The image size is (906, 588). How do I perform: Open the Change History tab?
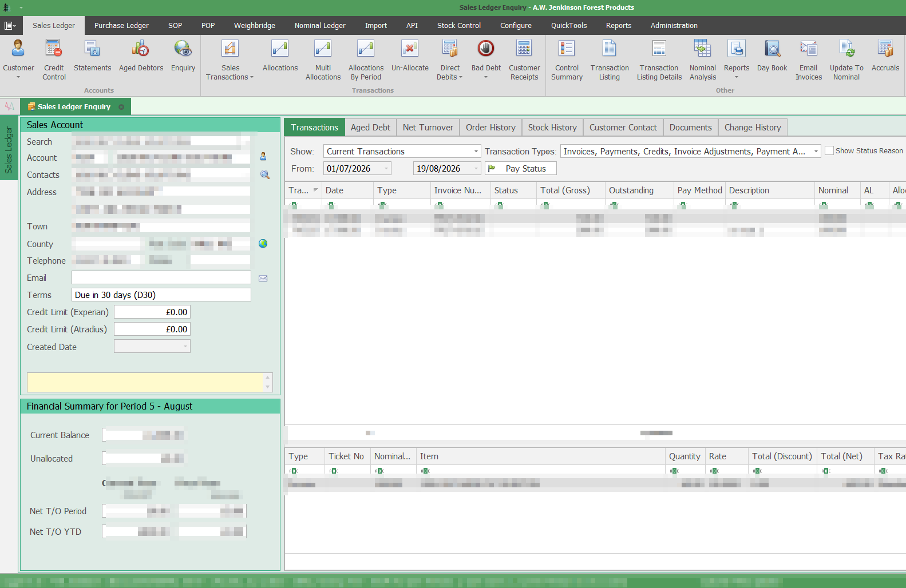coord(753,128)
